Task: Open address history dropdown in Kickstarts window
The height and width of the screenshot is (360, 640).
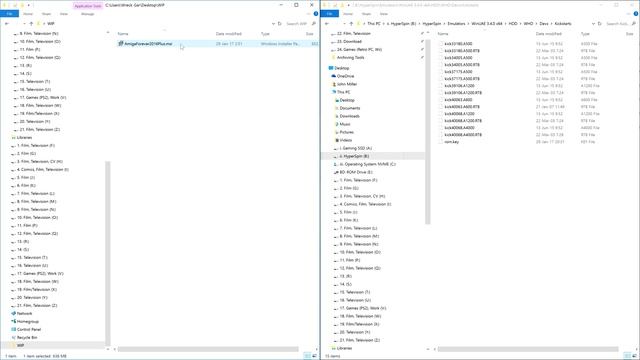Action: 593,24
